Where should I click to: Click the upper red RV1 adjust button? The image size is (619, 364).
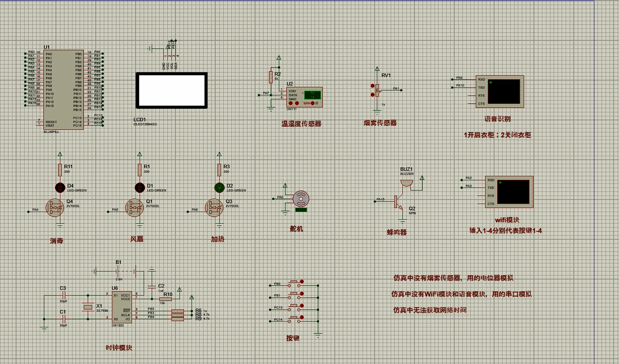click(373, 86)
